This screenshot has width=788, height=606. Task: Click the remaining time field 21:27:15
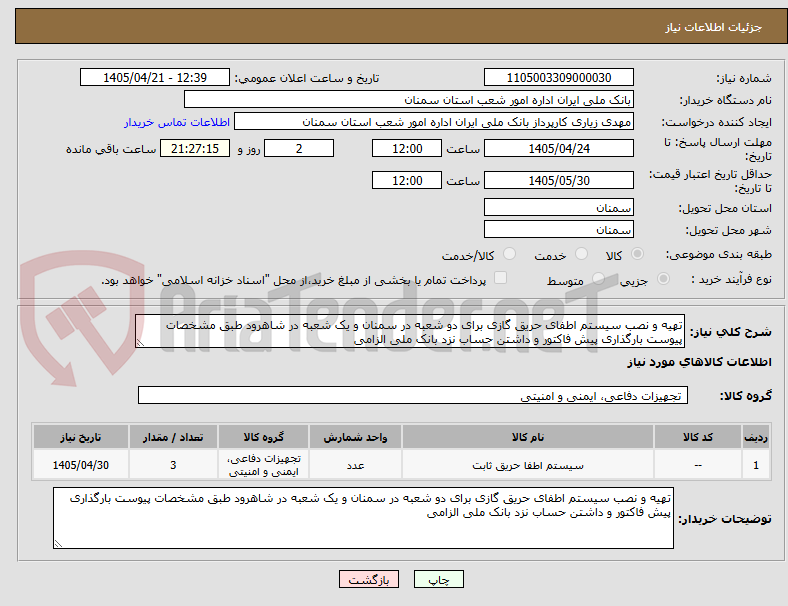point(195,149)
